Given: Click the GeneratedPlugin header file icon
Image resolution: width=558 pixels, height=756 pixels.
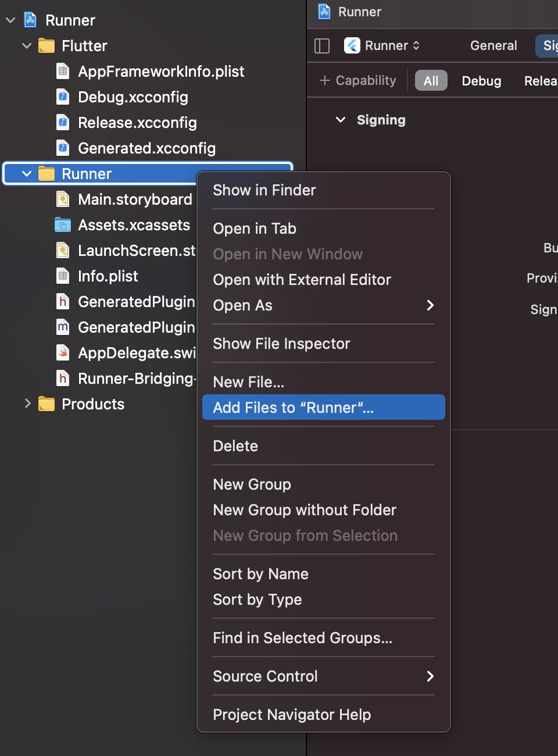Looking at the screenshot, I should (63, 301).
